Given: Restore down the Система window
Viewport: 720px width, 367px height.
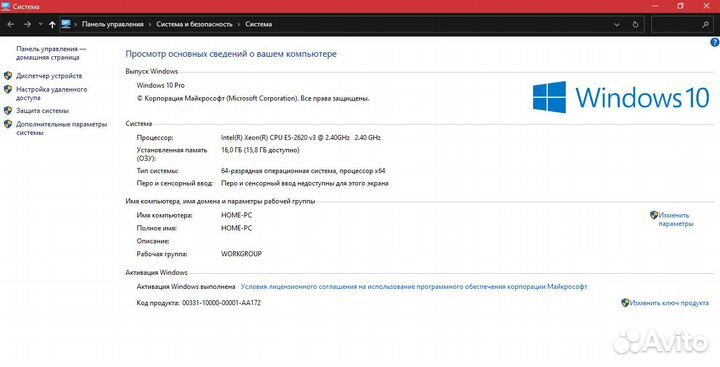Looking at the screenshot, I should click(680, 6).
